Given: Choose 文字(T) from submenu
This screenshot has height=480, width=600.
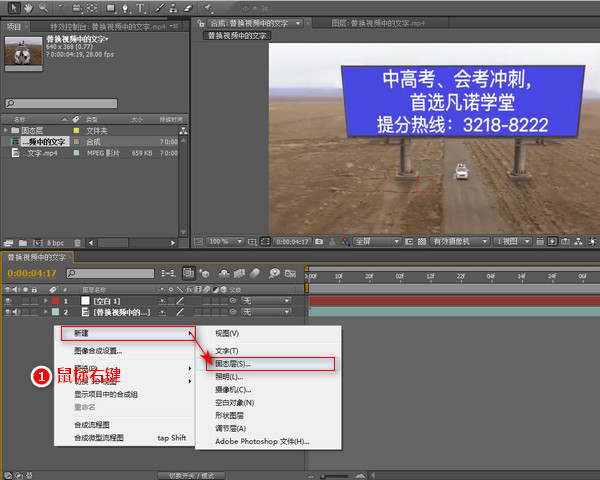Looking at the screenshot, I should pos(227,351).
